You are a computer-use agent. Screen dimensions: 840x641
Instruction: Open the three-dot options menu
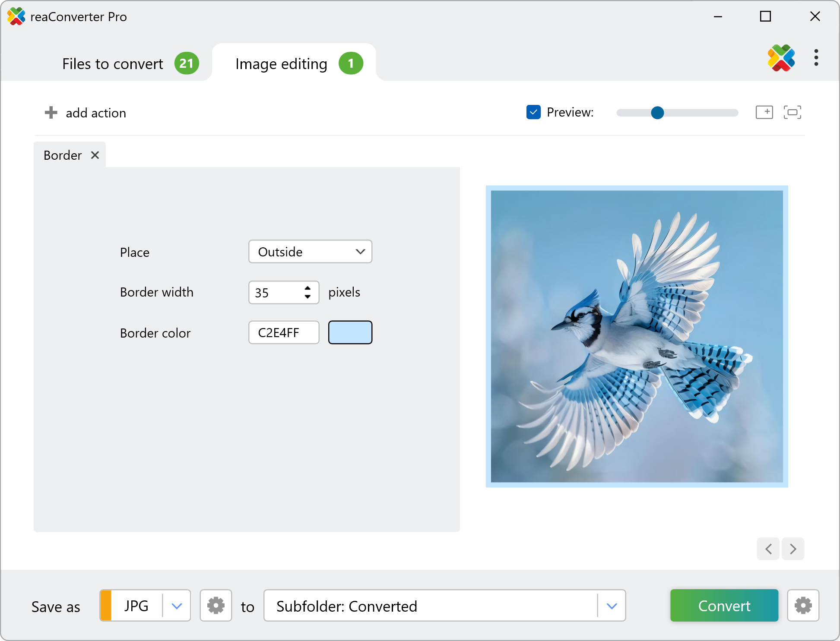[816, 58]
